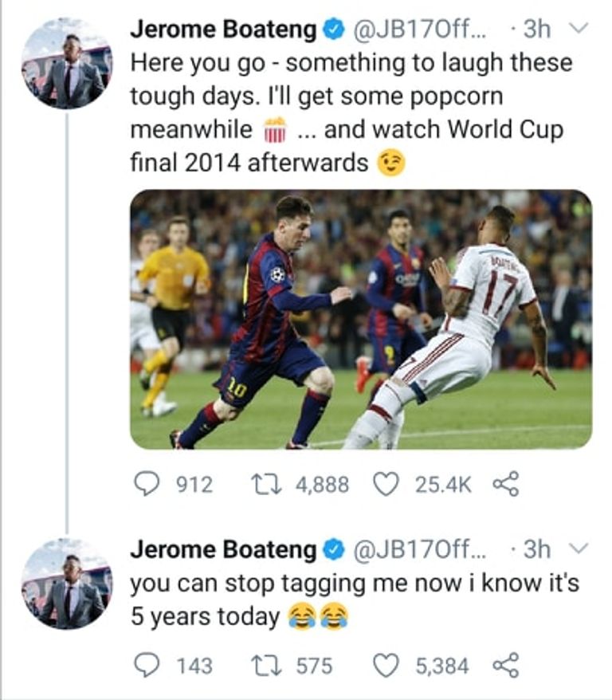Open Jerome Boateng name in second tweet
The width and height of the screenshot is (612, 700).
click(223, 549)
